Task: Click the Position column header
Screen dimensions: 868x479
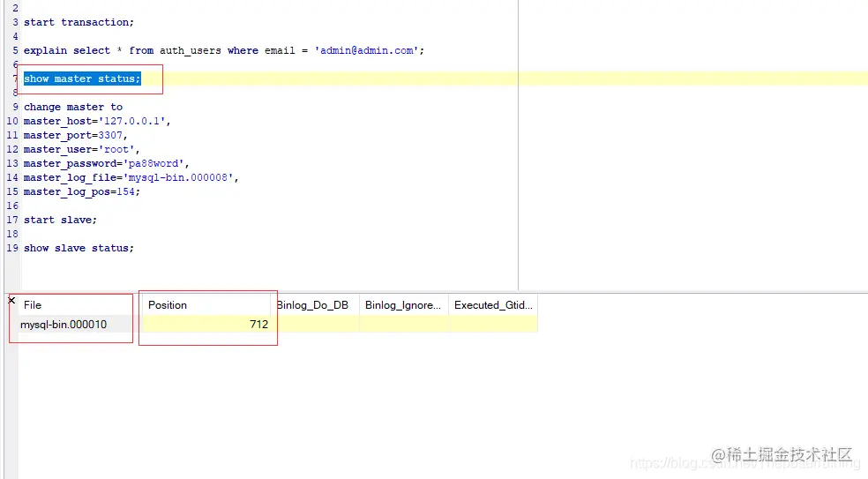Action: 168,305
